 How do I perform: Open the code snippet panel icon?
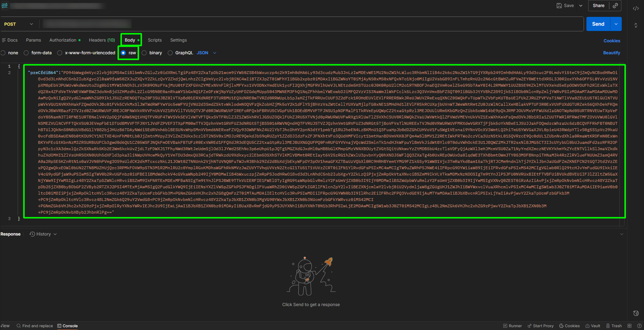(x=636, y=8)
